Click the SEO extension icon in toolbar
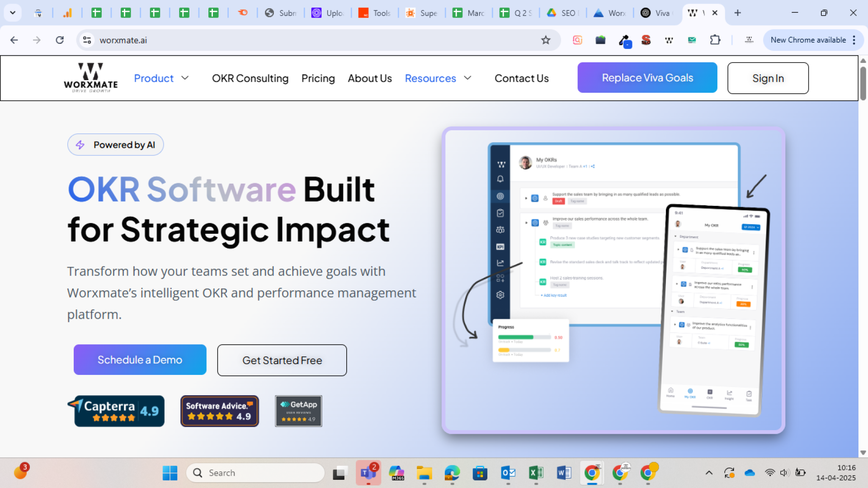 click(x=646, y=40)
